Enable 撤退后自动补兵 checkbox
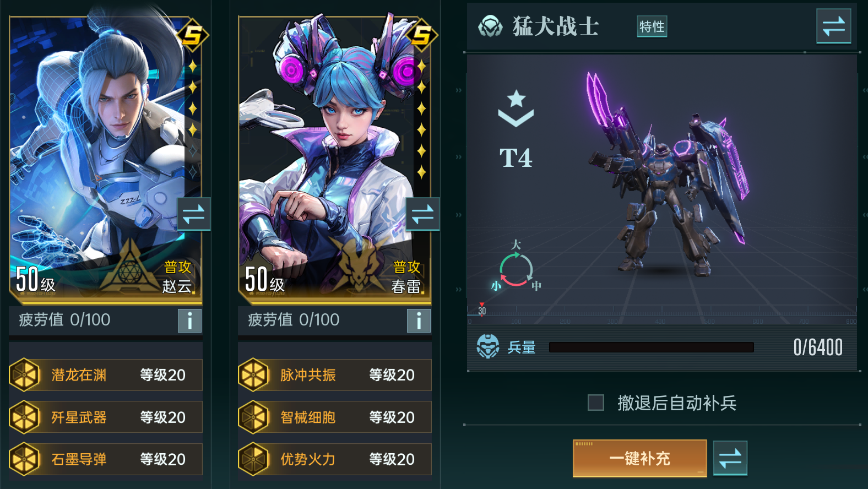The image size is (868, 489). point(596,403)
